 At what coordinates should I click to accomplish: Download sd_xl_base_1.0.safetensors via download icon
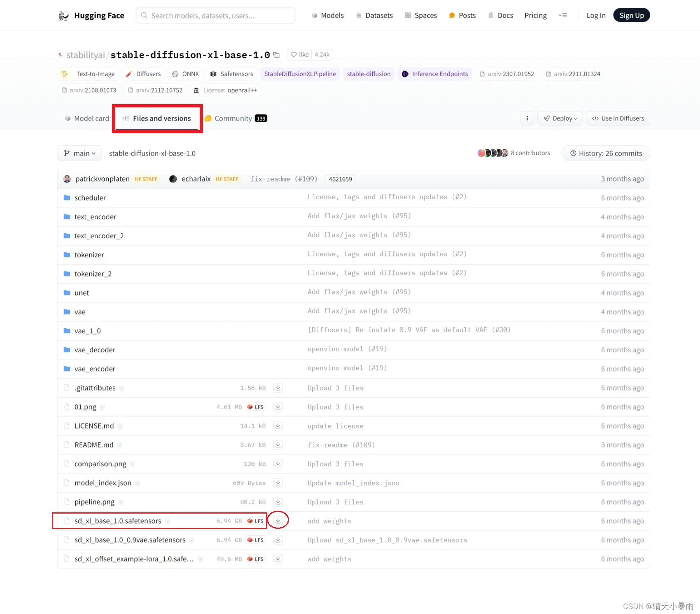pos(278,521)
